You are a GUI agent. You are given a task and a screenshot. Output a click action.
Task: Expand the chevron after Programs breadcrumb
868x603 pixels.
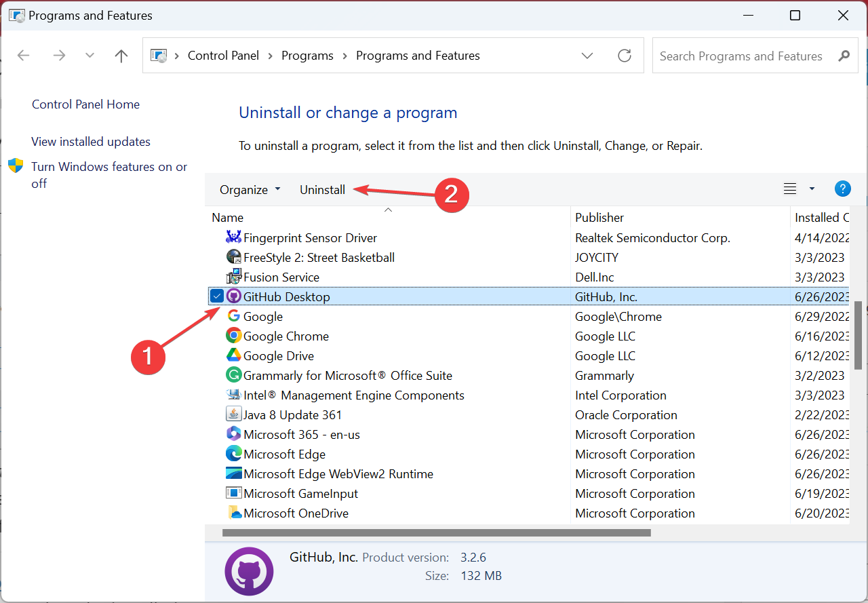pos(345,56)
